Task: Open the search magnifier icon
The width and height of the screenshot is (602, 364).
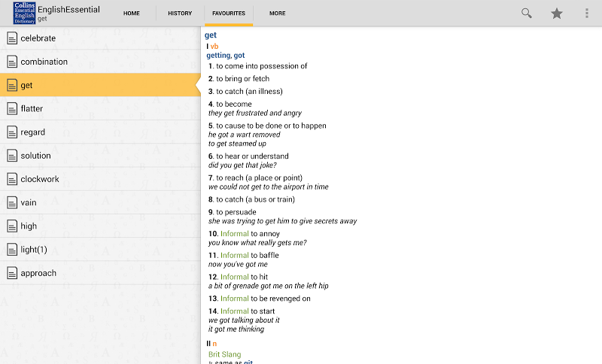Action: [x=526, y=14]
